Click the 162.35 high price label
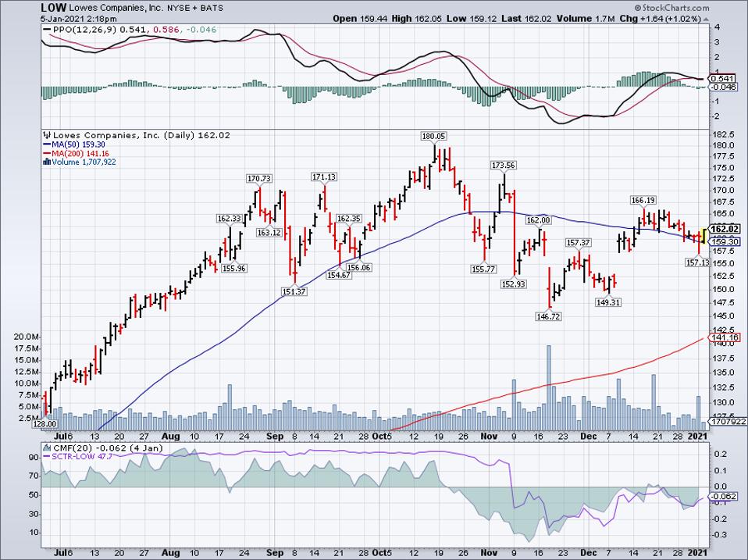The image size is (748, 560). click(x=349, y=219)
